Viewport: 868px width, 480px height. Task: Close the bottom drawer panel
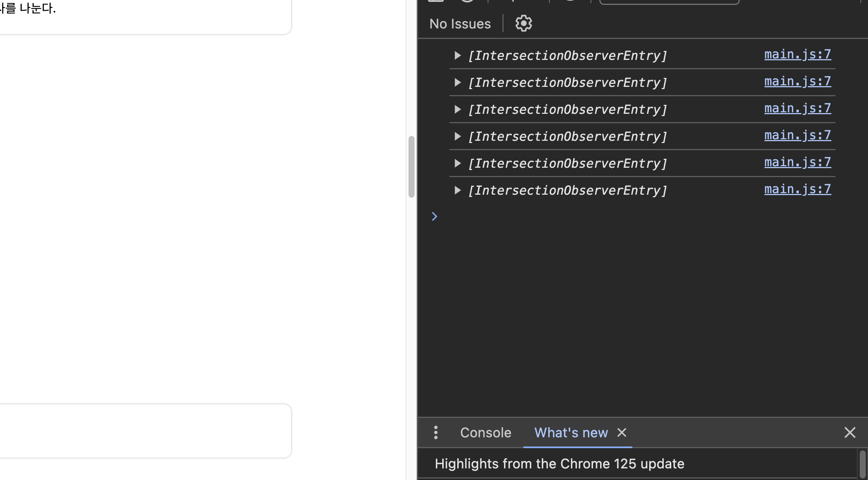point(850,432)
